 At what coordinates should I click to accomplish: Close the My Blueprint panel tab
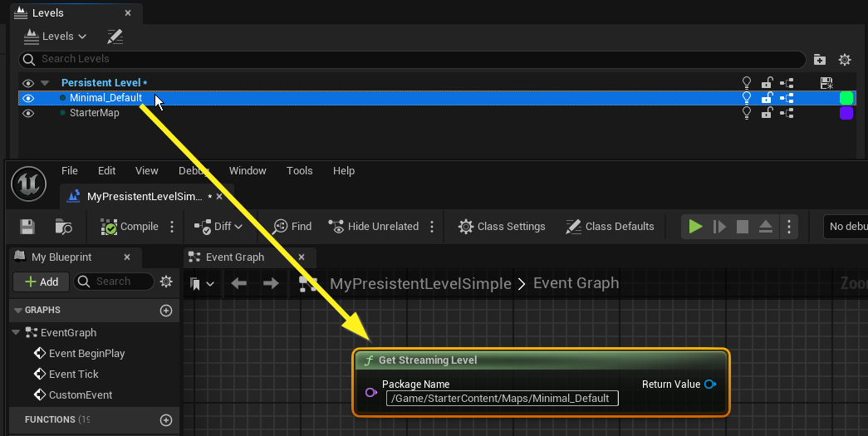(127, 257)
